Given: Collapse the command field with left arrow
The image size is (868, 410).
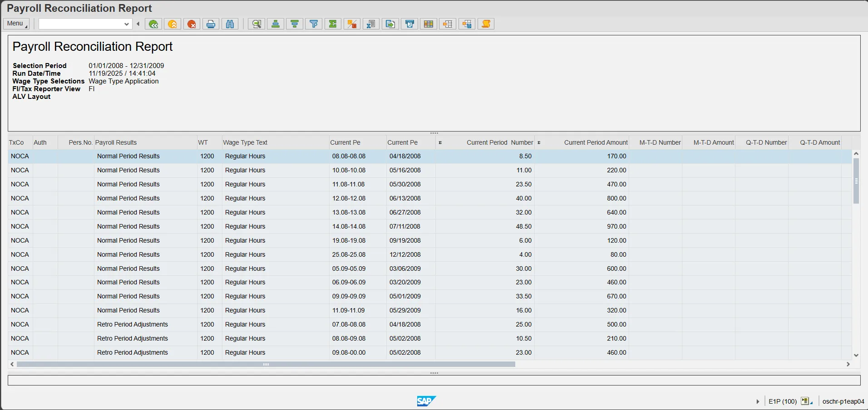Looking at the screenshot, I should tap(138, 24).
